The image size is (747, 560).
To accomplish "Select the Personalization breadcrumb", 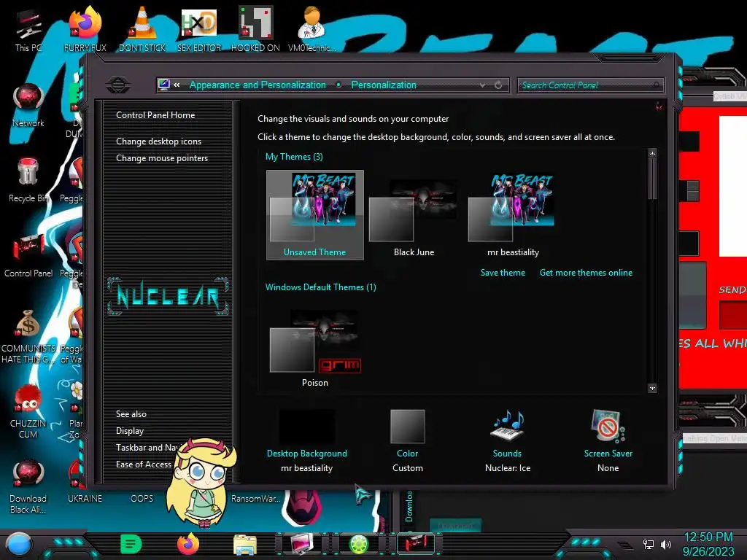I will (384, 85).
